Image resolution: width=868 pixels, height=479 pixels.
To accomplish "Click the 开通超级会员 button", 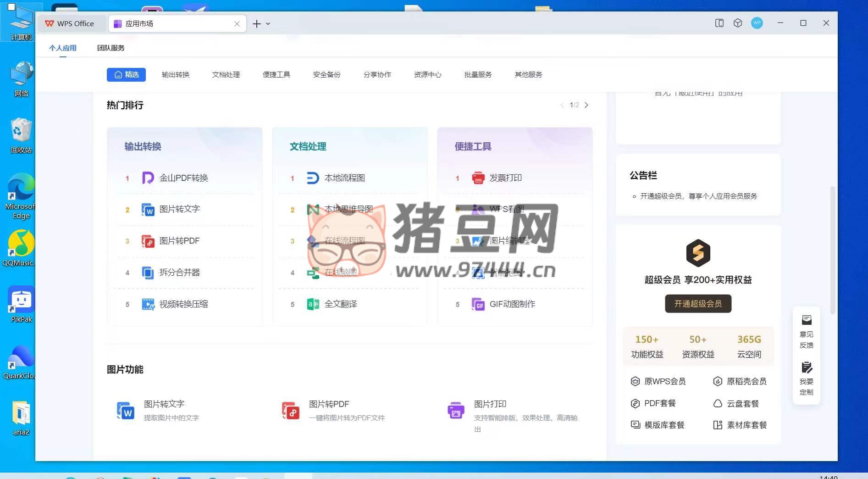I will [x=697, y=304].
